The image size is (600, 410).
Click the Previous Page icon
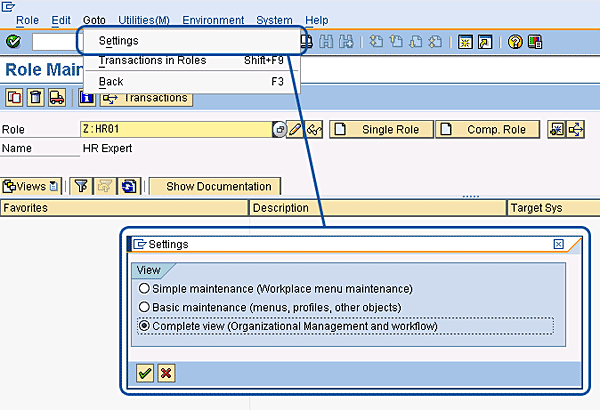[x=396, y=42]
